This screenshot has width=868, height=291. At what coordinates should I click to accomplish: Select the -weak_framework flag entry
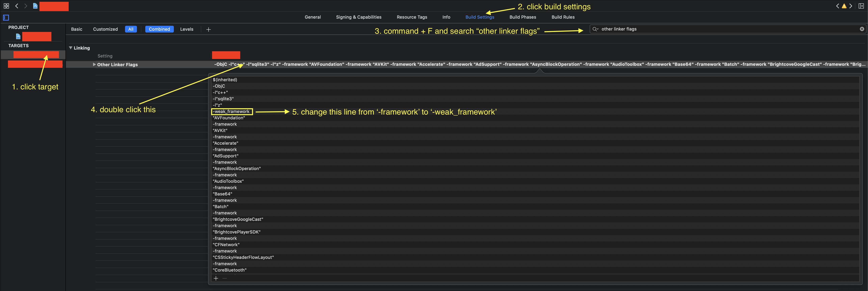[232, 111]
